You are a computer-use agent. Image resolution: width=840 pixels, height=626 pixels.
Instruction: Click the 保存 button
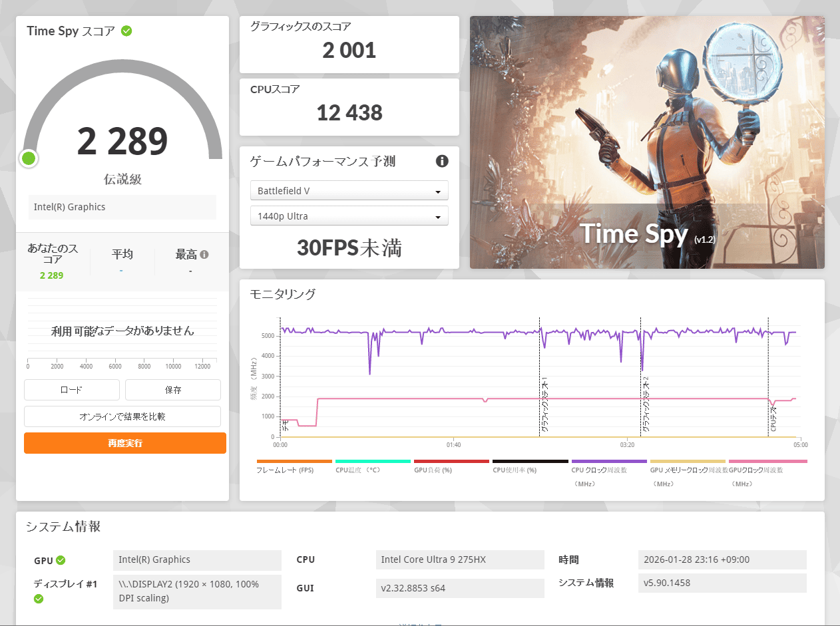[173, 390]
